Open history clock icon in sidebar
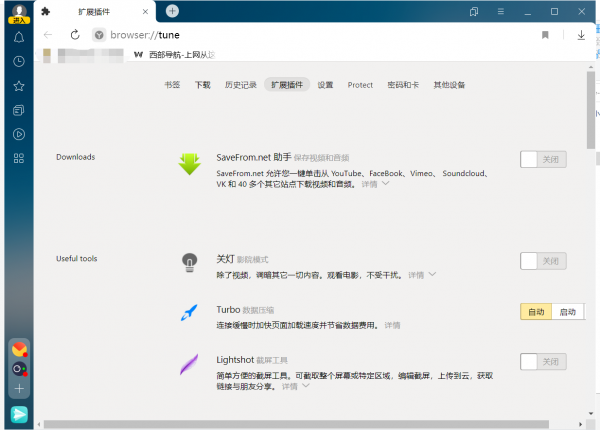Image resolution: width=600 pixels, height=430 pixels. click(x=19, y=62)
